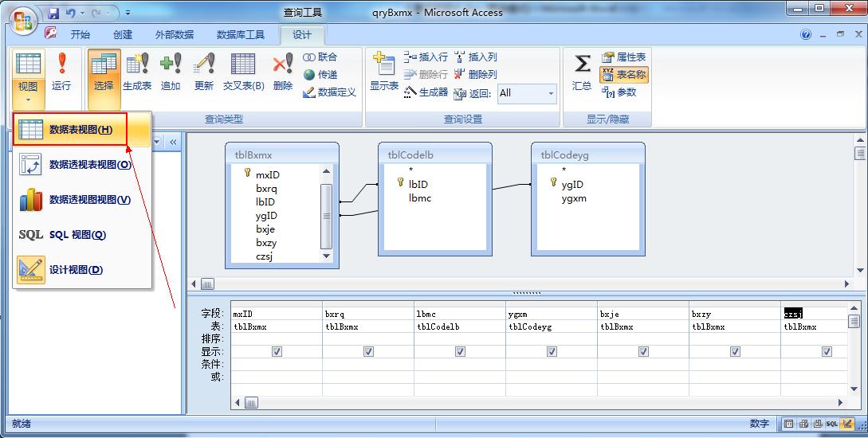Switch to the 开始 (Home) ribbon tab
Viewport: 868px width, 438px height.
click(80, 34)
